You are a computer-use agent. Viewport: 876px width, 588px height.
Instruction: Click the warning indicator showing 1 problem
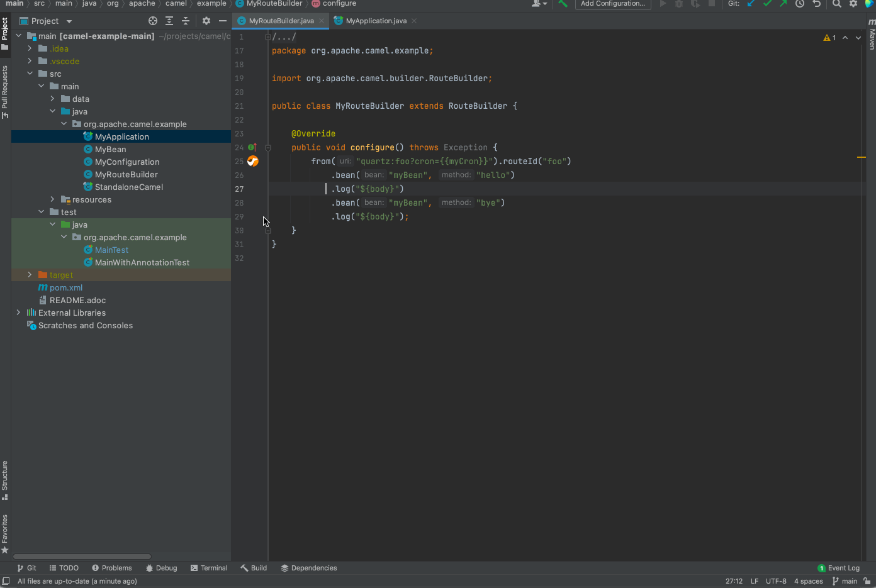point(829,38)
